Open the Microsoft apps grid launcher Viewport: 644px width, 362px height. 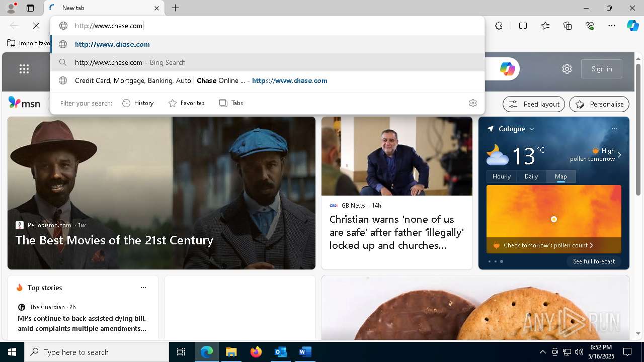(24, 69)
